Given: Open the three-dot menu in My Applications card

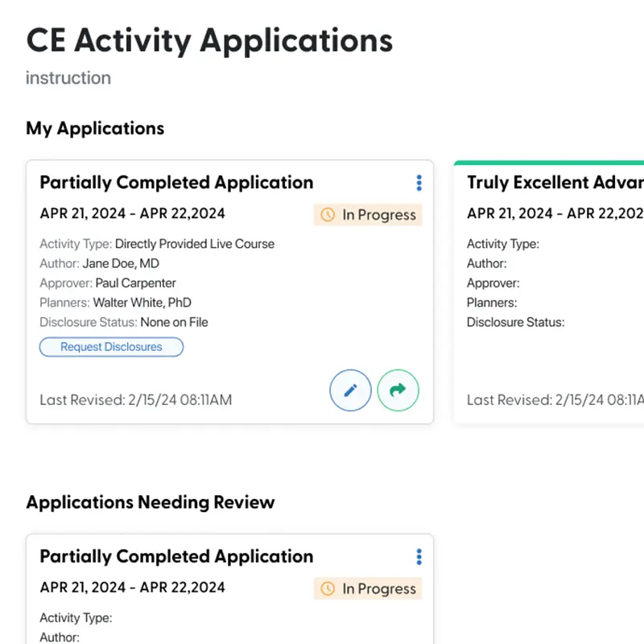Looking at the screenshot, I should point(419,184).
